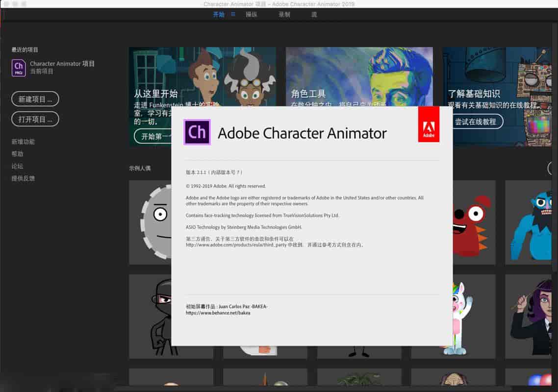Open the 帮助 link in the sidebar
The width and height of the screenshot is (558, 392).
coord(17,154)
